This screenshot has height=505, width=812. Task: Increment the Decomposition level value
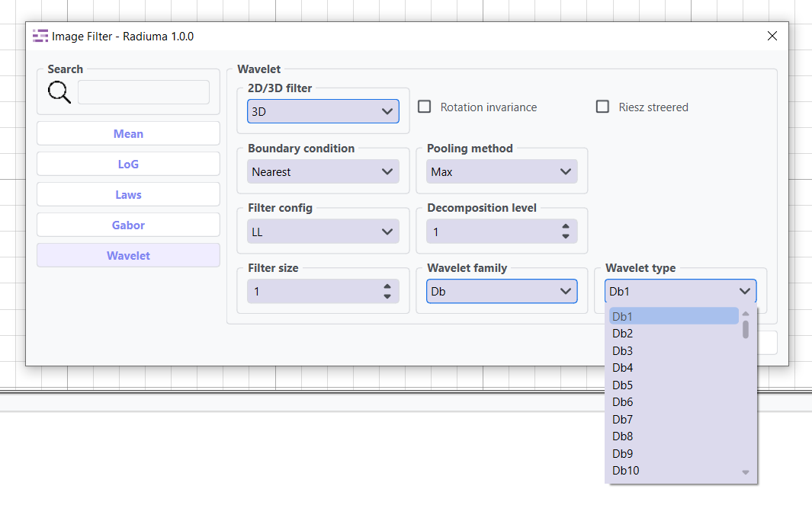tap(566, 227)
